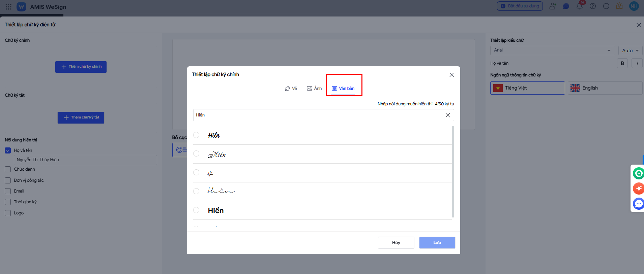Click the Lưu button
This screenshot has width=644, height=274.
click(x=437, y=243)
